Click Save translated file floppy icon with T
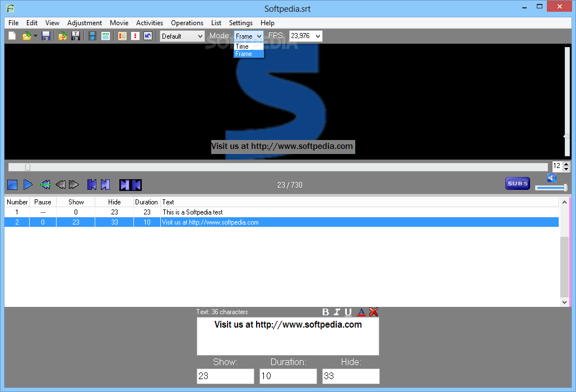 point(76,36)
